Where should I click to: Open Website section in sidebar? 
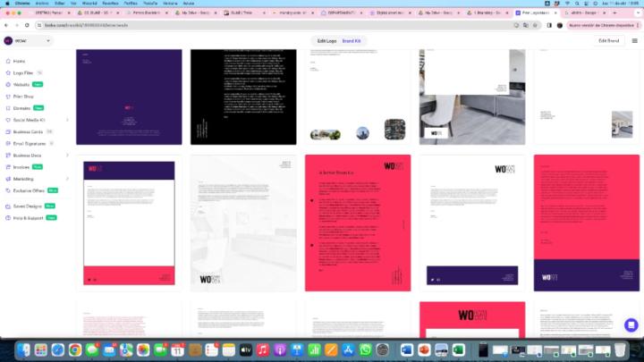click(21, 85)
